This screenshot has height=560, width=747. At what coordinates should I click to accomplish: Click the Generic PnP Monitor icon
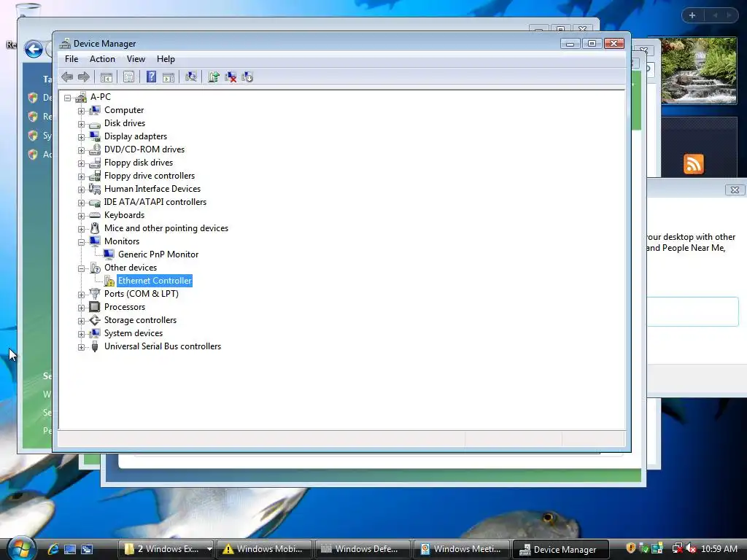click(x=109, y=254)
